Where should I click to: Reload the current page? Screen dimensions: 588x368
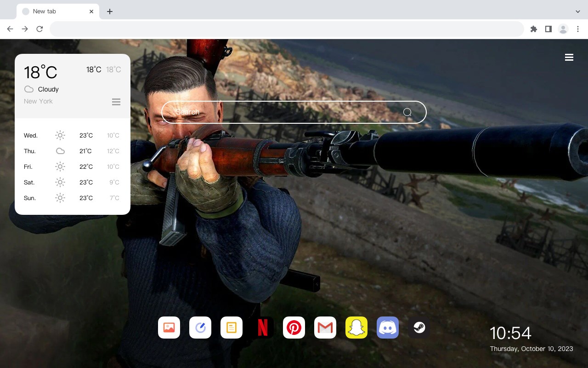click(40, 29)
